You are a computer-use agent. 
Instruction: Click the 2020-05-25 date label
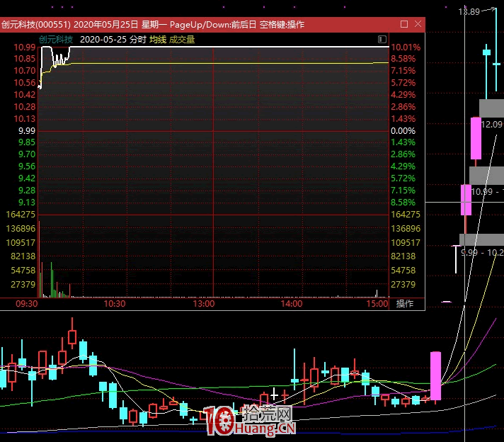click(x=103, y=40)
